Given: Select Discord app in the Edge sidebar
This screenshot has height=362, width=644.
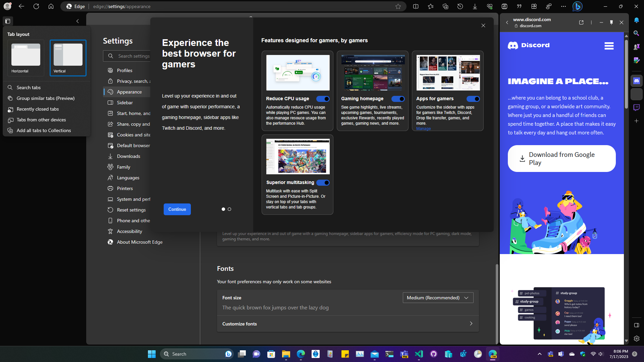Looking at the screenshot, I should click(636, 81).
